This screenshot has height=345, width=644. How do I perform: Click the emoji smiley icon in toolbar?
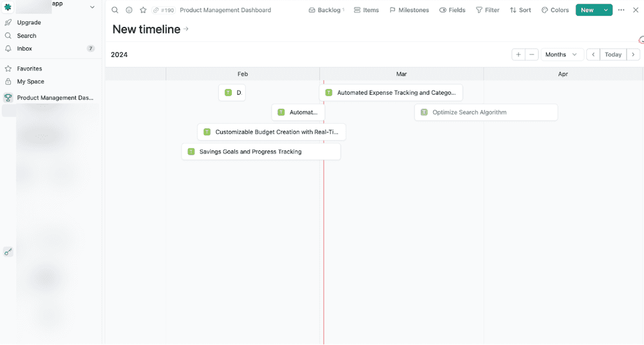click(x=129, y=10)
